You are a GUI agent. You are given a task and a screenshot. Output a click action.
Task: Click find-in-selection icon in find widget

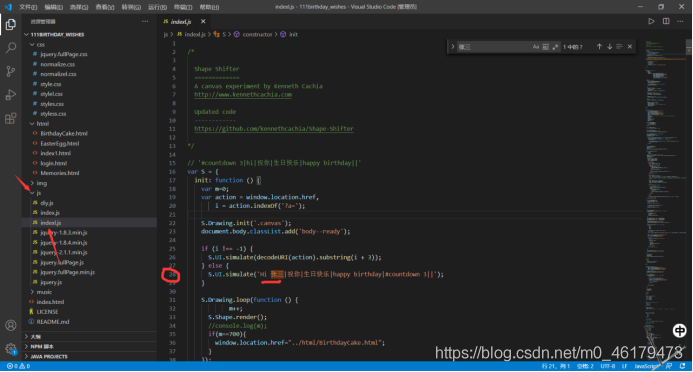619,46
